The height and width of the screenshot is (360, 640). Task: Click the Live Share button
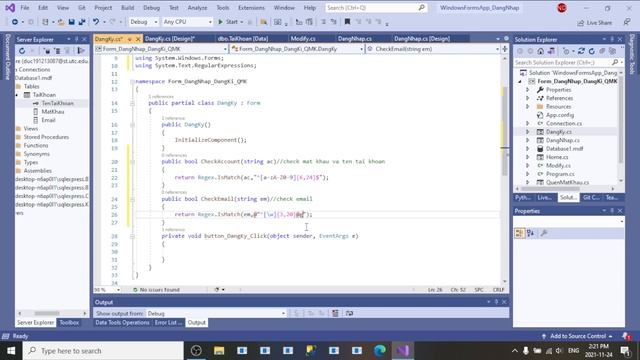click(x=594, y=23)
